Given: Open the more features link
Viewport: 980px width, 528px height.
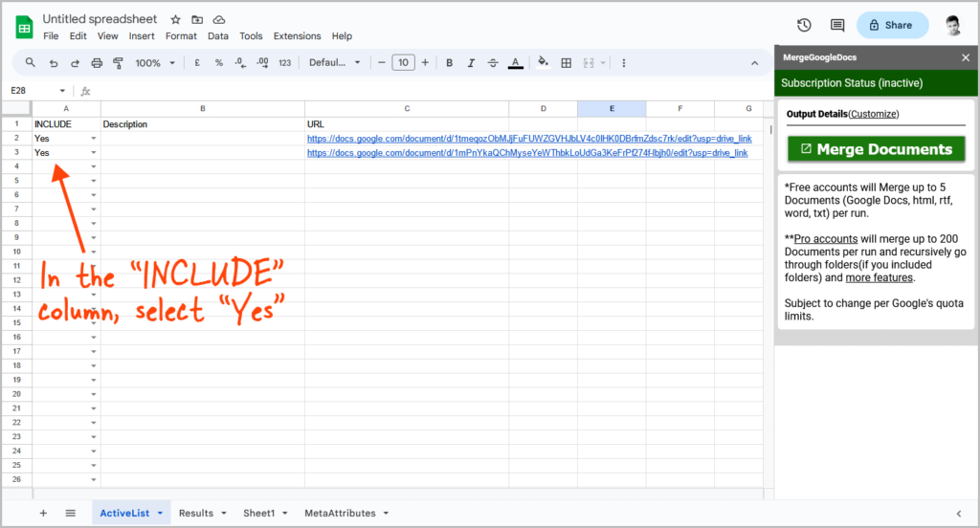Looking at the screenshot, I should point(879,277).
